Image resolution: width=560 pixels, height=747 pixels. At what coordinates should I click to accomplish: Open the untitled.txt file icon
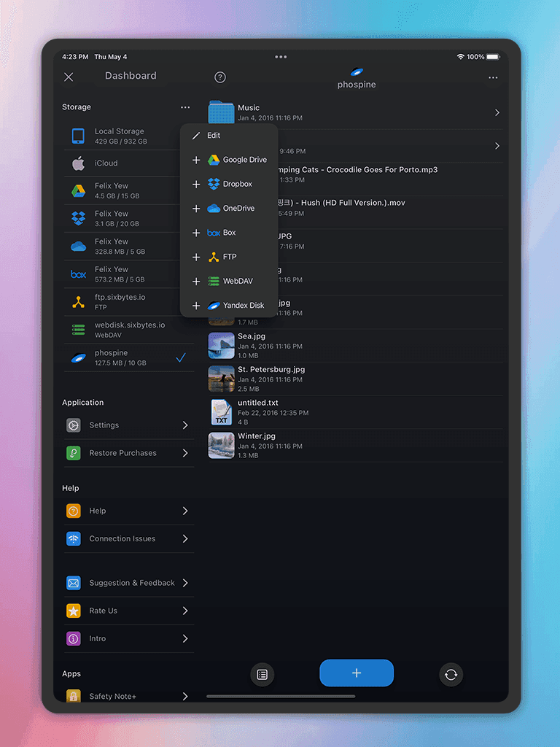pos(222,412)
